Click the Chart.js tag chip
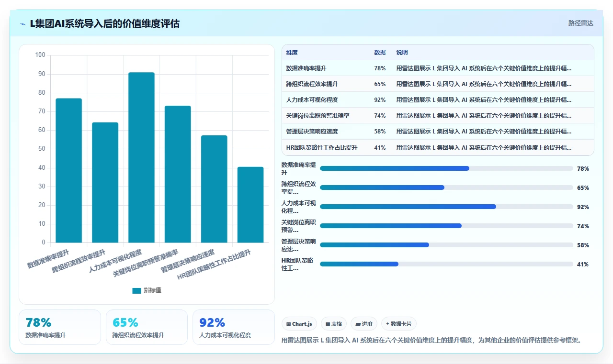Image resolution: width=613 pixels, height=364 pixels. (x=299, y=324)
